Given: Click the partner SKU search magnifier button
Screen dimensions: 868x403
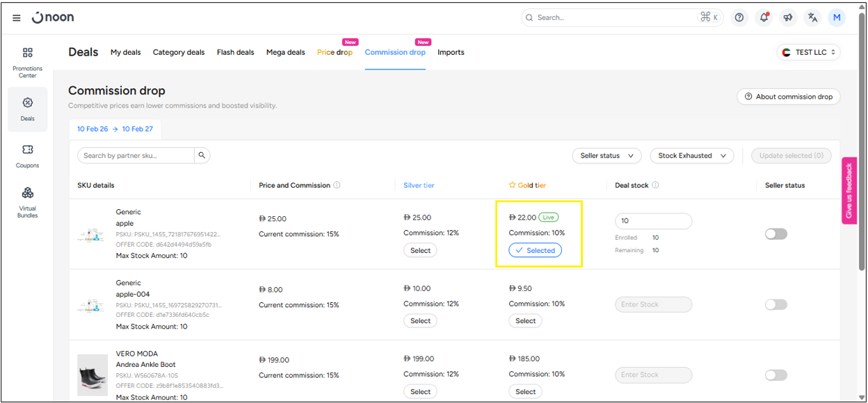Looking at the screenshot, I should (x=202, y=156).
